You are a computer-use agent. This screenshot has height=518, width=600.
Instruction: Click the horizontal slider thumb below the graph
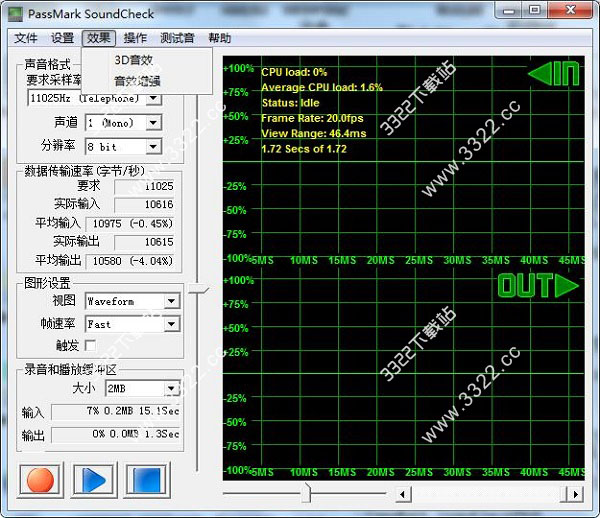[x=306, y=494]
